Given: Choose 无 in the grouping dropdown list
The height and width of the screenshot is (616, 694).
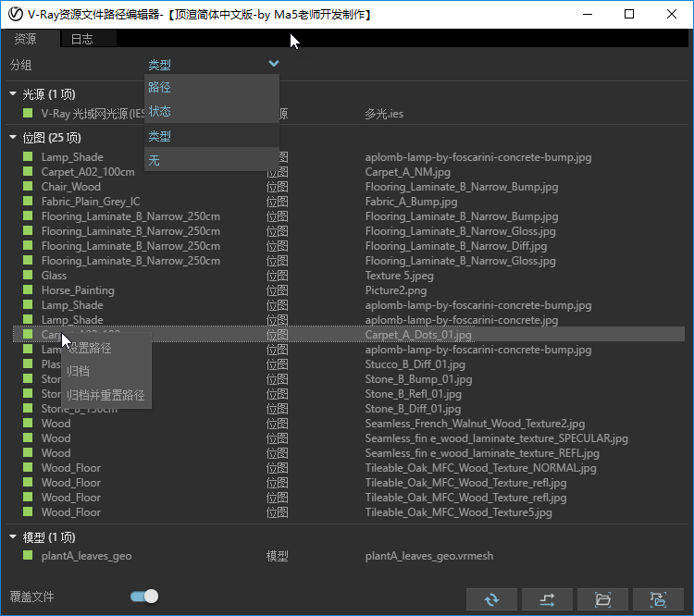Looking at the screenshot, I should 212,160.
